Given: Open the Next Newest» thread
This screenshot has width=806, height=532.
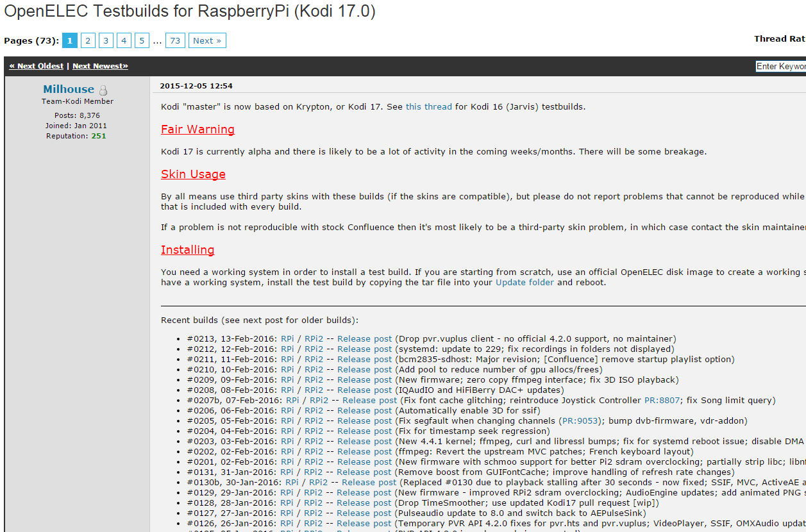Looking at the screenshot, I should tap(100, 66).
